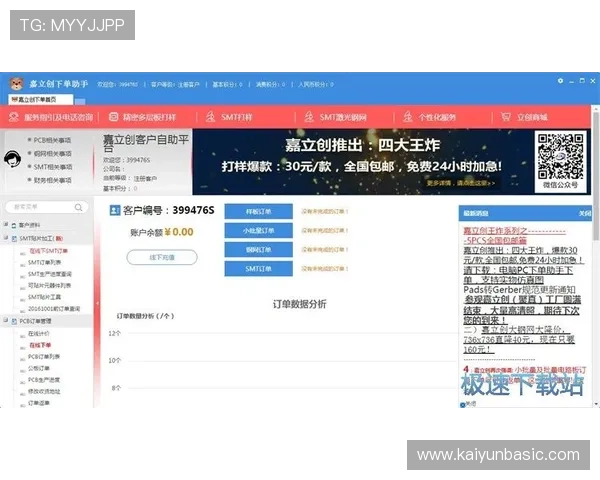The width and height of the screenshot is (600, 480).
Task: Select 20161001前订单查询 in the tree
Action: tap(54, 309)
